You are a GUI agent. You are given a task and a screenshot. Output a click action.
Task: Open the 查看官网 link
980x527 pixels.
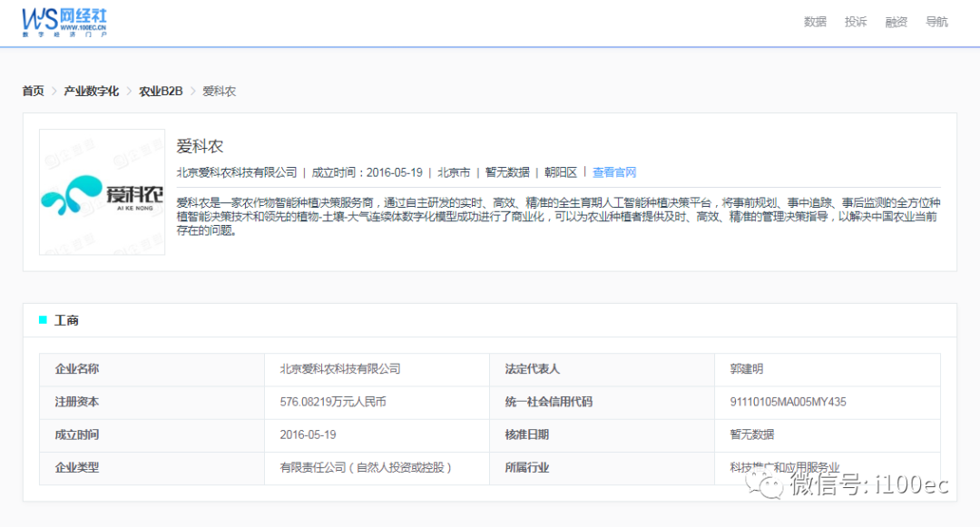pyautogui.click(x=614, y=172)
